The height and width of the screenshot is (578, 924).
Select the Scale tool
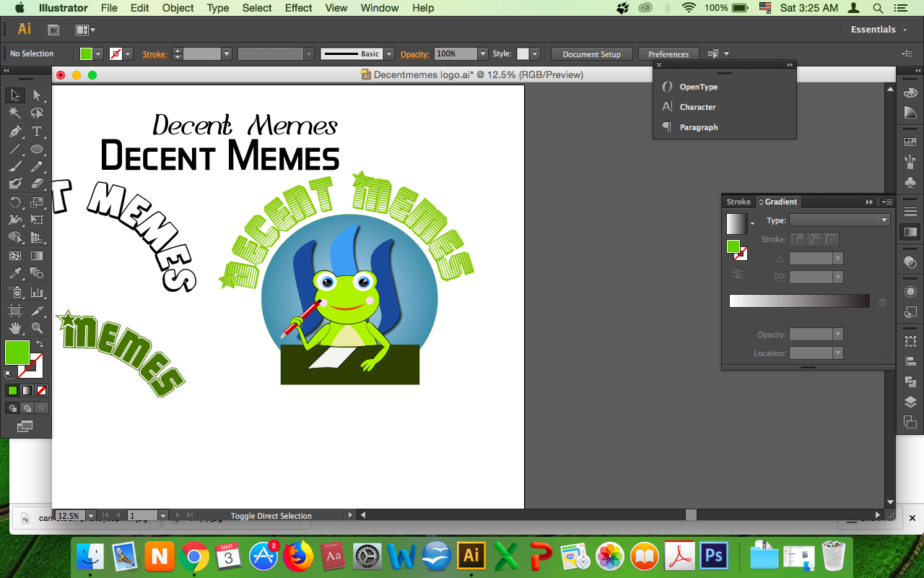(x=37, y=202)
